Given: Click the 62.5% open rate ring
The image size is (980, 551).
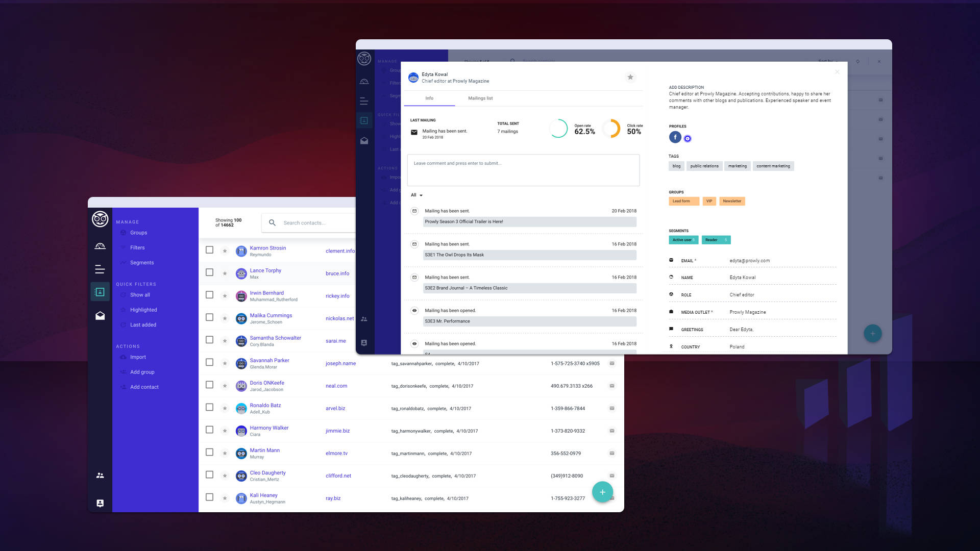Looking at the screenshot, I should click(559, 129).
